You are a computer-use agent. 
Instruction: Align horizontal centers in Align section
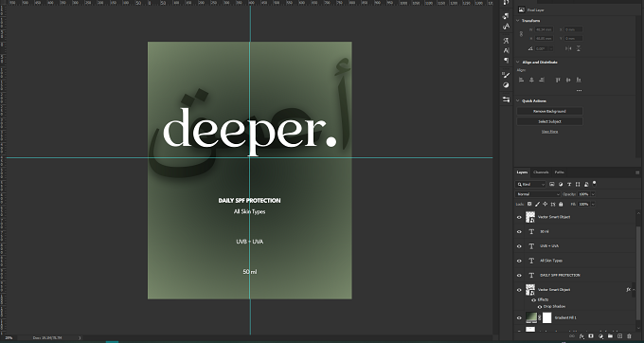531,80
